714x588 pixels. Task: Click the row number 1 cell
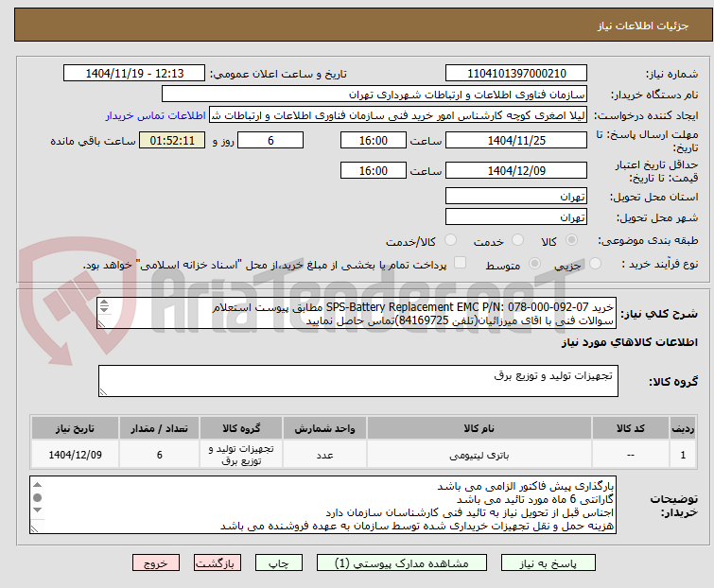coord(683,455)
